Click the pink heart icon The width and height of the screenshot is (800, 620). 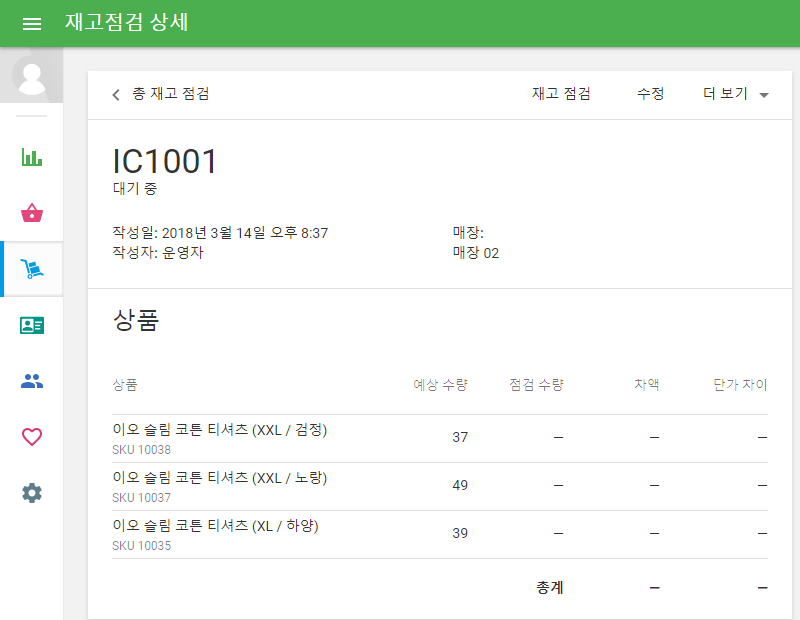pos(32,437)
